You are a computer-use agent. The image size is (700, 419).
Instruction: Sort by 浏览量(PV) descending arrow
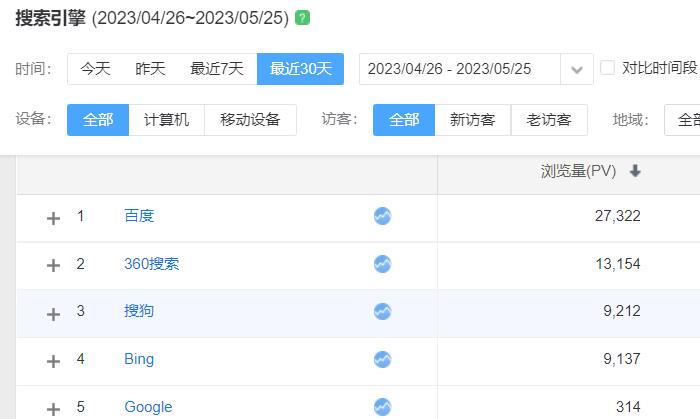click(x=635, y=170)
